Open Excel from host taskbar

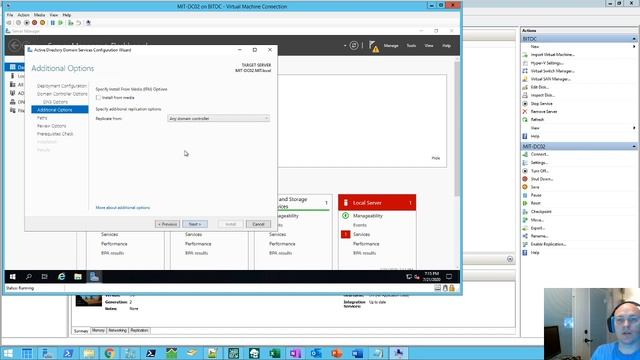click(x=275, y=353)
